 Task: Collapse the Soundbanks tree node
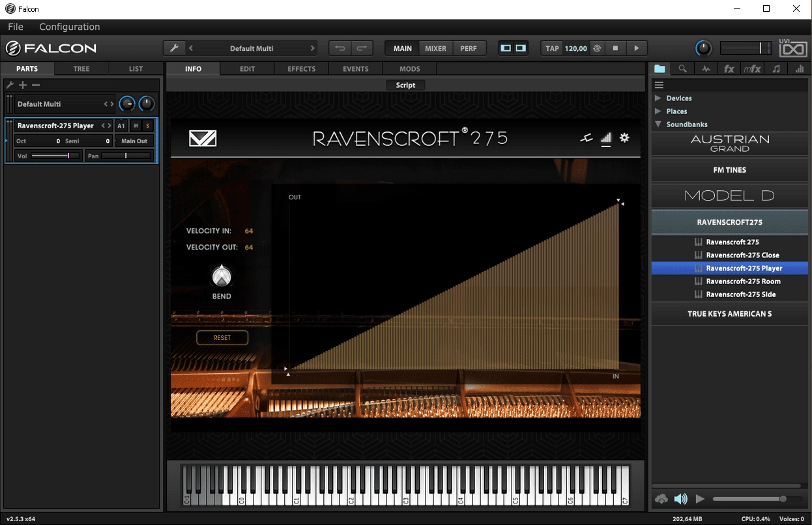(658, 124)
